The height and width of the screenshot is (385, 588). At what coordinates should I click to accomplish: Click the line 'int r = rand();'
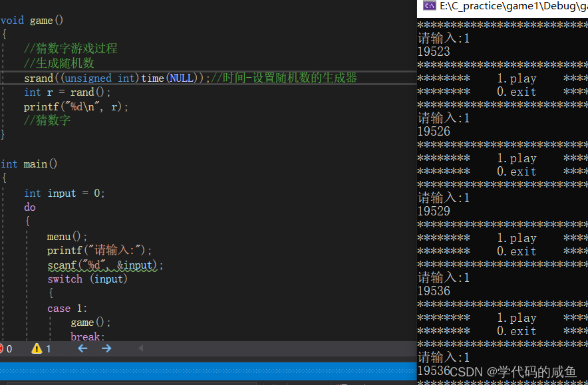tap(67, 92)
